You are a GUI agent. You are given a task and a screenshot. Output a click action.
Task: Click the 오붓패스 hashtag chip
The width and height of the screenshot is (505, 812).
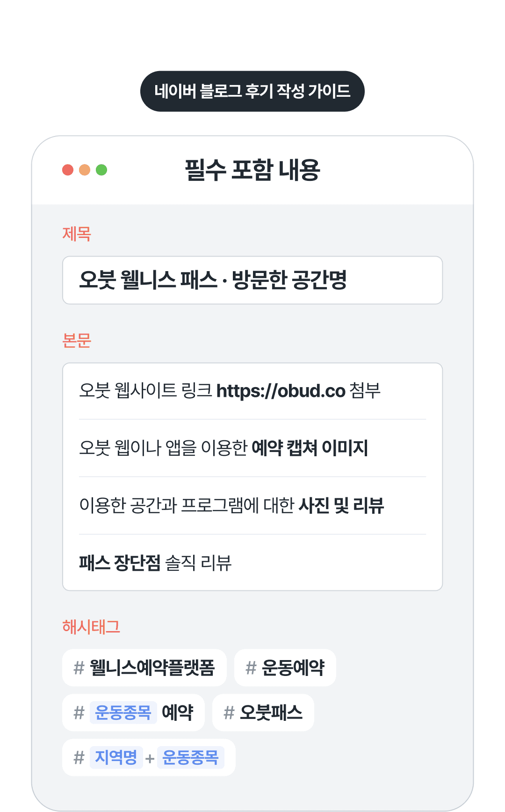point(263,712)
